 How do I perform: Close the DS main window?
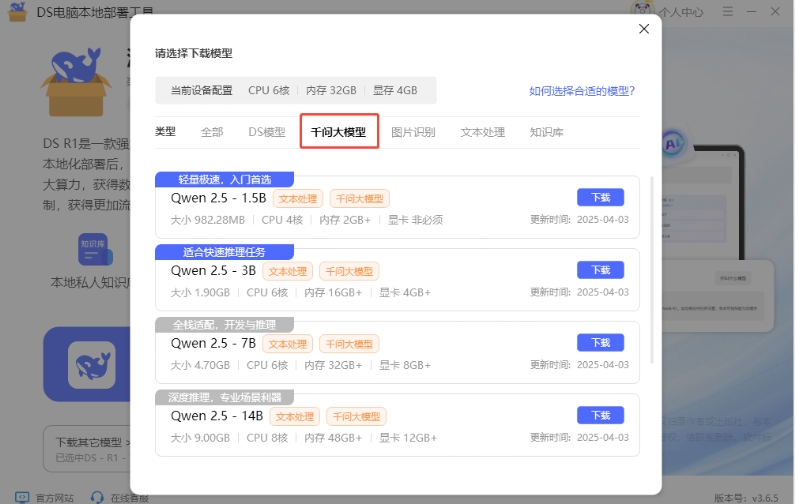775,11
